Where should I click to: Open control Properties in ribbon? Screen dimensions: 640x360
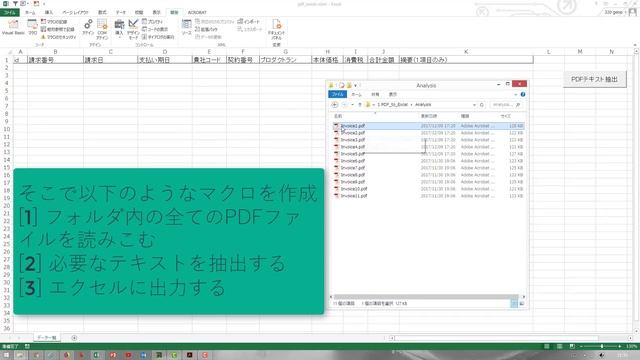(152, 22)
